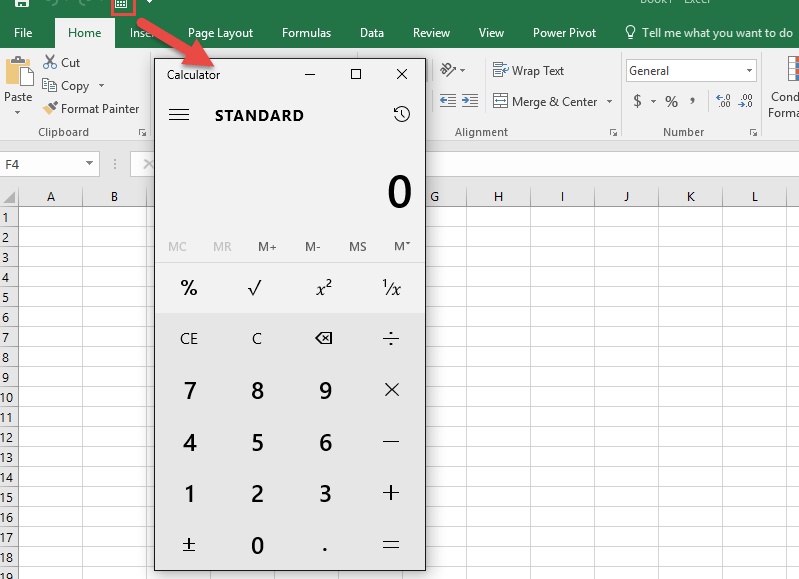Screen dimensions: 799x579
Task: Click the number 3 key
Action: [325, 493]
